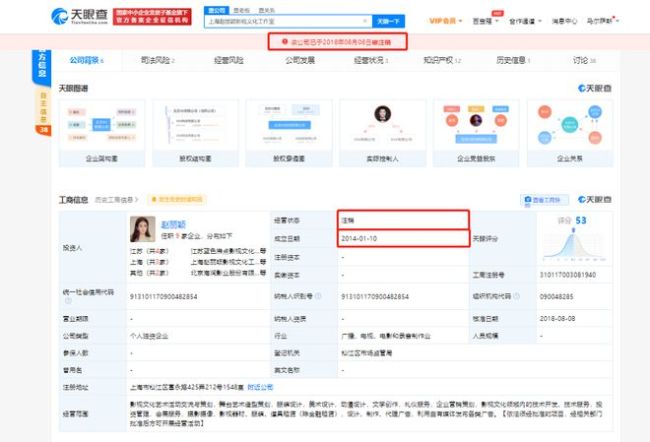Click the approval date 2018-08-08
Screen dimensions: 650x442
click(x=557, y=318)
